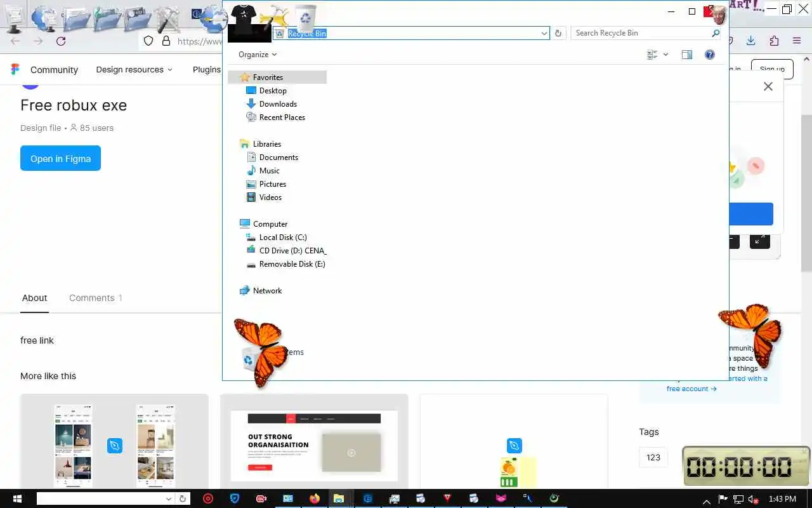Open the taskbar address dropdown arrow
812x508 pixels.
(x=169, y=499)
